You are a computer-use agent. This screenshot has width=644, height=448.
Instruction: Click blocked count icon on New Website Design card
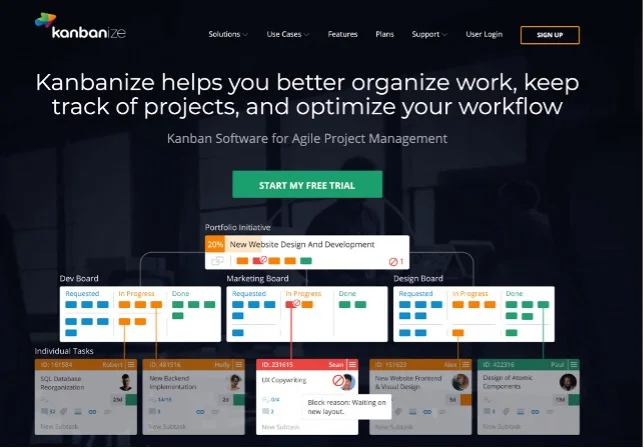[393, 261]
